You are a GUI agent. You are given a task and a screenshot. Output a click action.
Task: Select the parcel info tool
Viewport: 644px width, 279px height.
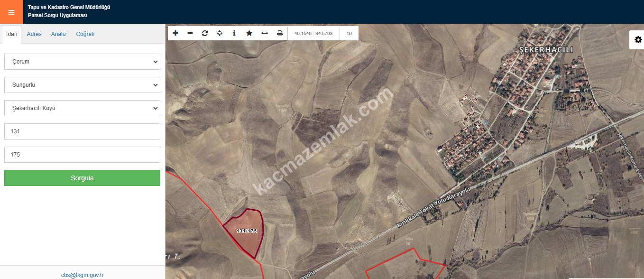tap(234, 33)
